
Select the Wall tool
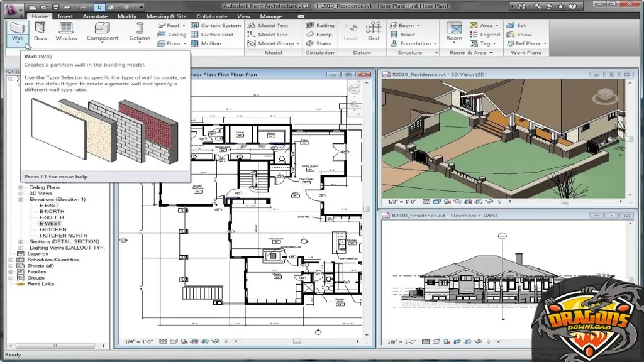[17, 30]
